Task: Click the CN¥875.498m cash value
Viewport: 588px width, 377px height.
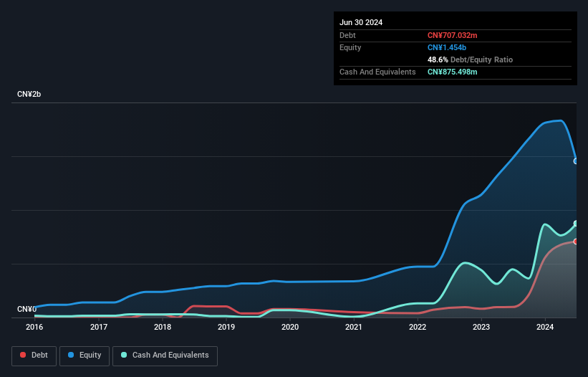Action: tap(452, 72)
